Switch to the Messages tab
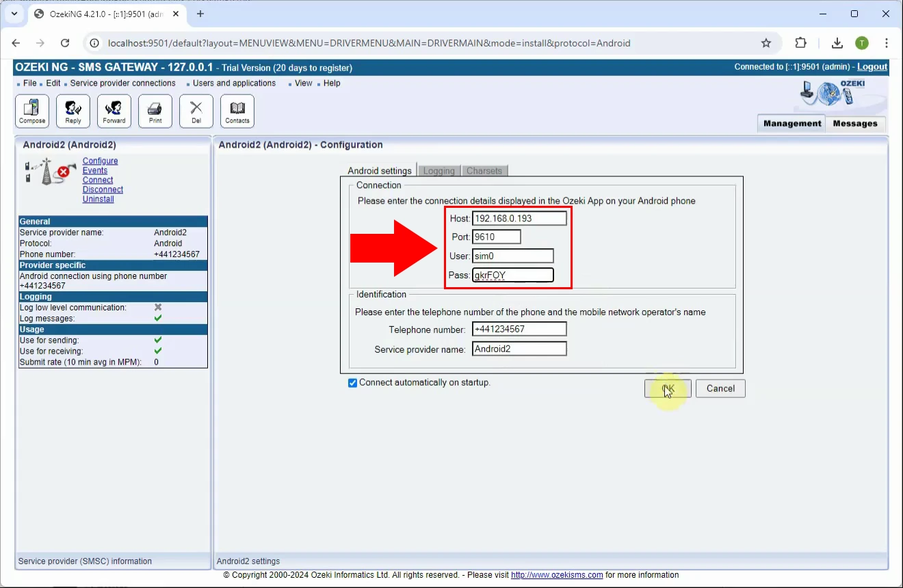 (x=855, y=124)
